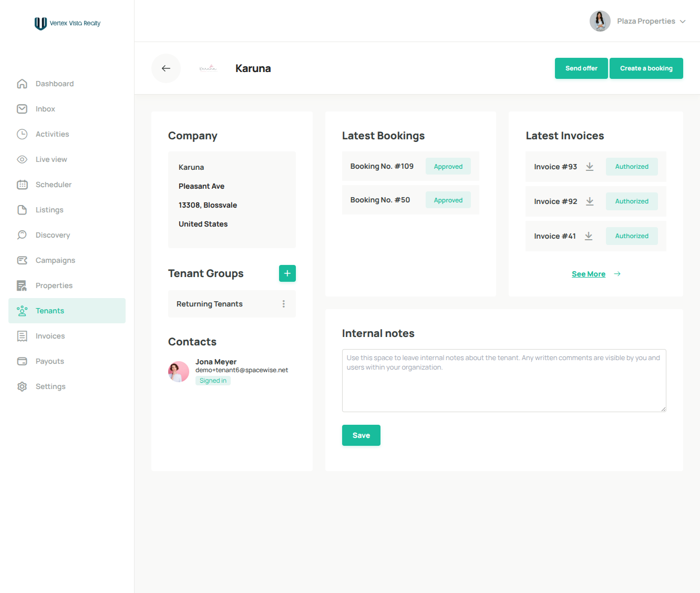
Task: Click the Invoices receipt icon
Action: pos(22,336)
